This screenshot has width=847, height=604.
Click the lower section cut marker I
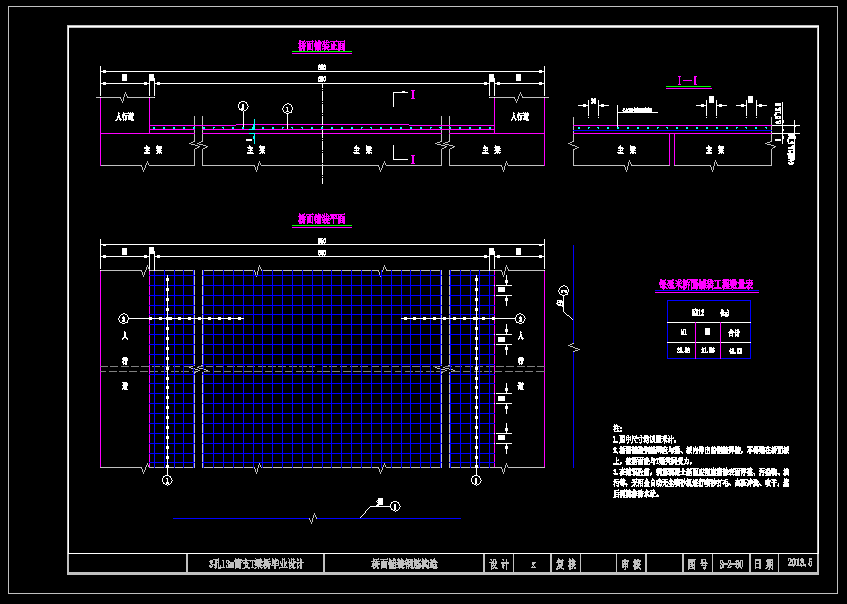(412, 158)
